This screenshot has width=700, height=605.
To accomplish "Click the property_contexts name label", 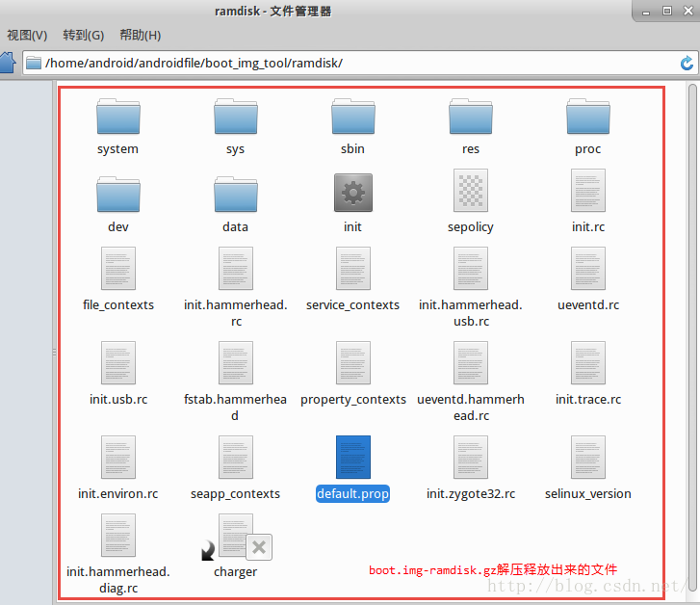I will [353, 400].
